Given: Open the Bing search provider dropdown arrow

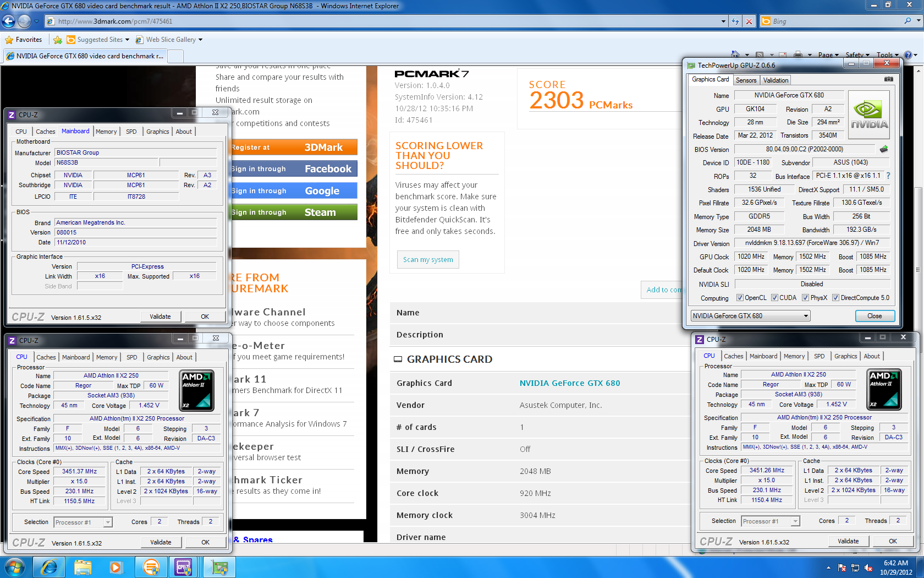Looking at the screenshot, I should (919, 21).
